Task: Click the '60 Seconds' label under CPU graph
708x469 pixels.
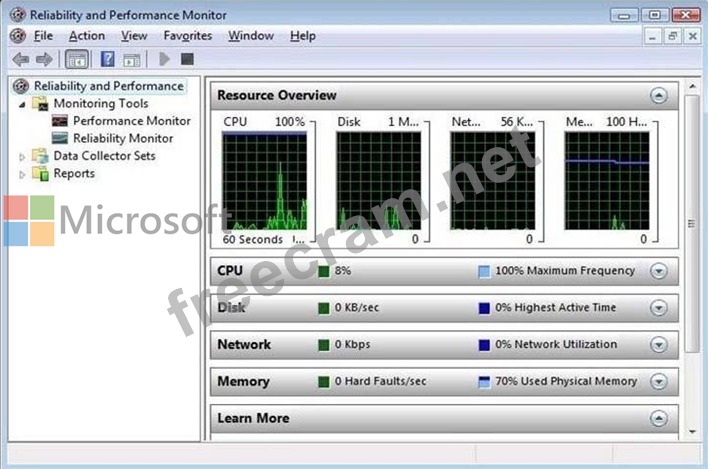Action: click(x=252, y=240)
